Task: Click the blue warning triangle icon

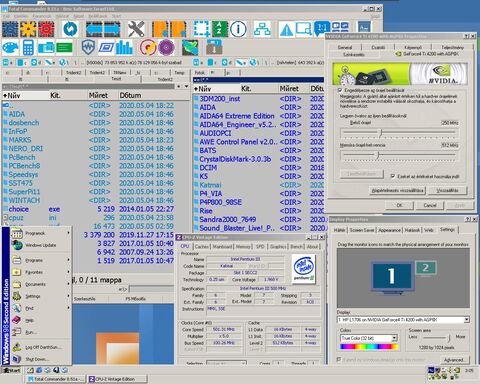Action: click(286, 29)
